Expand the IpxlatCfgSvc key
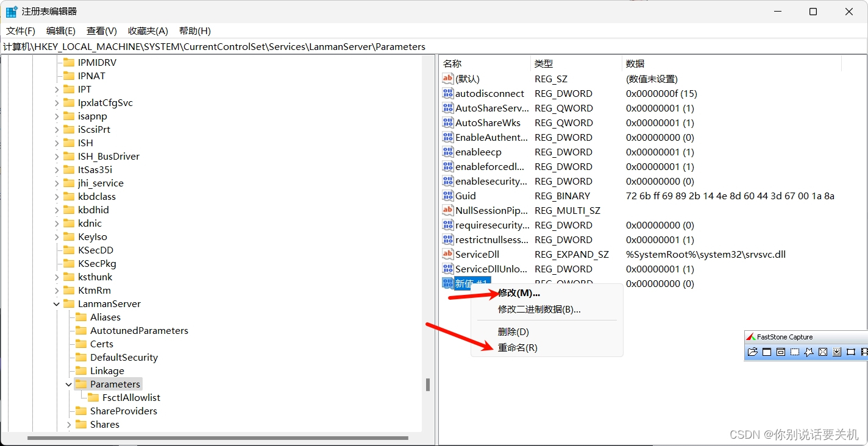The image size is (868, 446). tap(57, 102)
